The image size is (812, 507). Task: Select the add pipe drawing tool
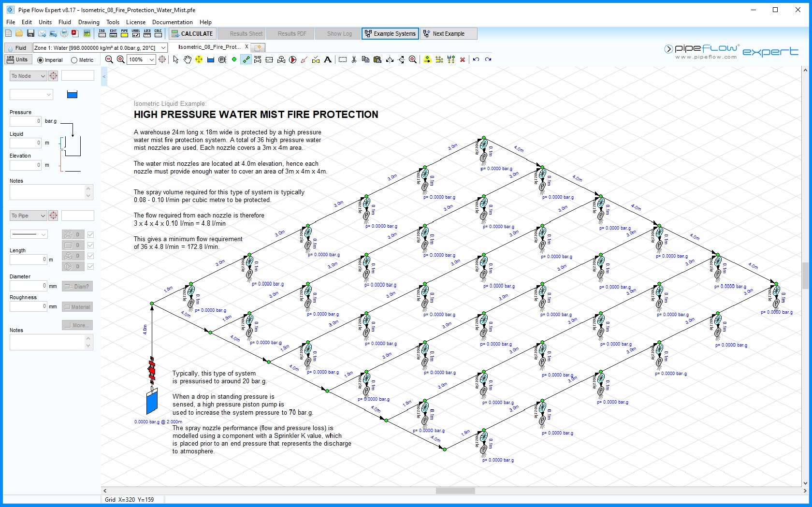pos(246,59)
